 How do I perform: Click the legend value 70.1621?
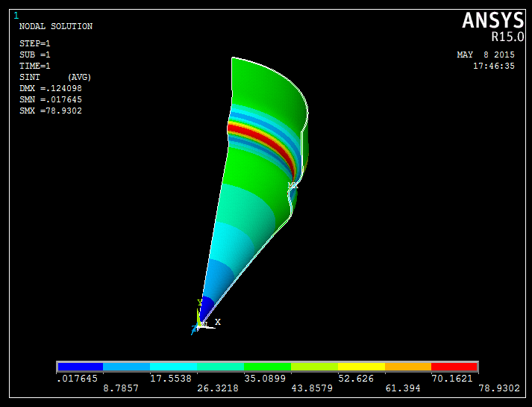point(452,379)
